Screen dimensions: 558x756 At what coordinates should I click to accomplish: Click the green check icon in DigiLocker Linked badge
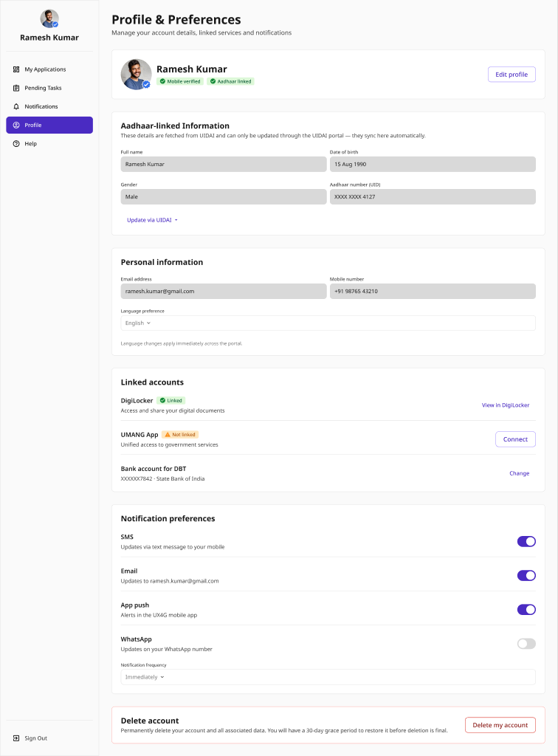click(162, 401)
